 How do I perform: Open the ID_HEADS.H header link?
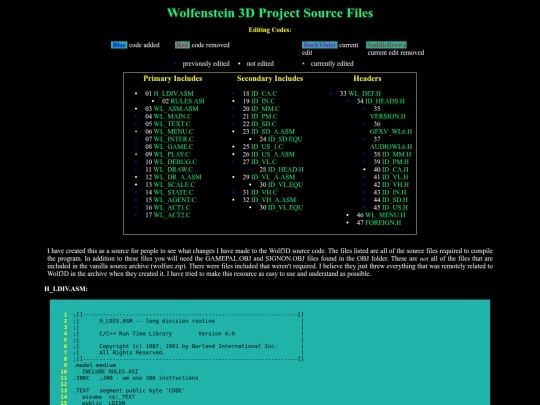tap(385, 101)
